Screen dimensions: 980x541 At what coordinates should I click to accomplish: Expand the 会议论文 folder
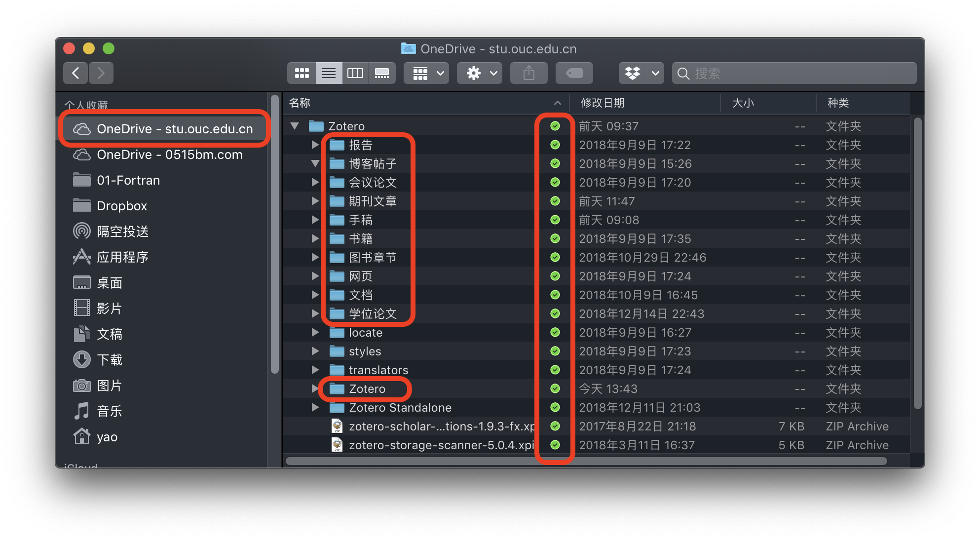(315, 182)
